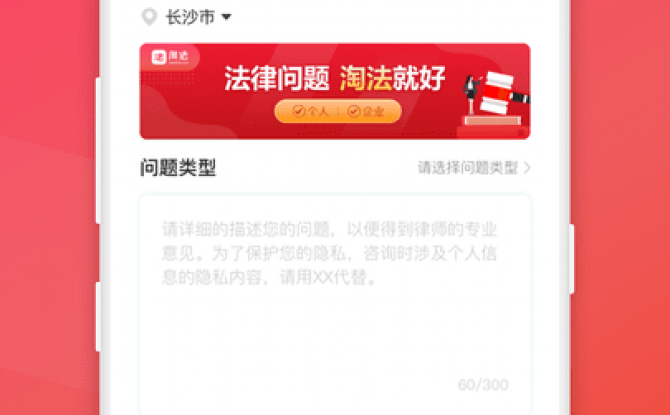
Task: Click the phone's upper left volume button
Action: click(98, 150)
